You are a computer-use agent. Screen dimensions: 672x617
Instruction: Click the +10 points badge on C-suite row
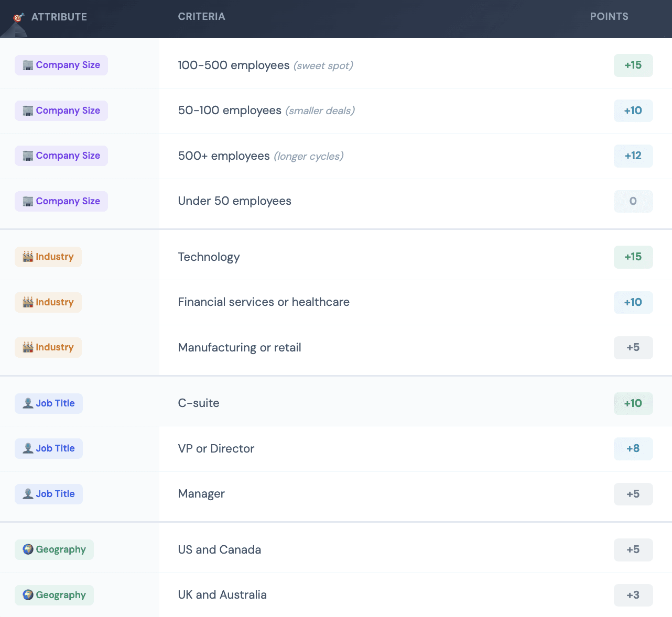[x=633, y=403]
